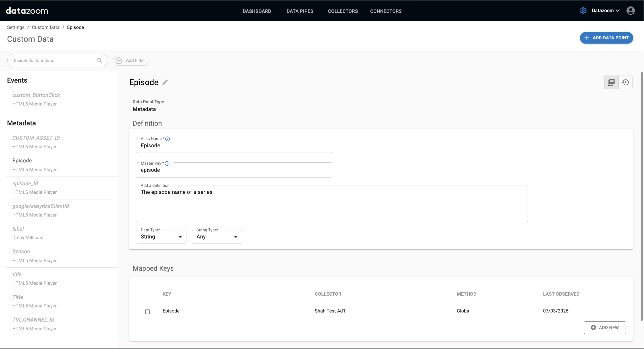Click the Add Filter chip
This screenshot has height=349, width=644.
(x=131, y=60)
